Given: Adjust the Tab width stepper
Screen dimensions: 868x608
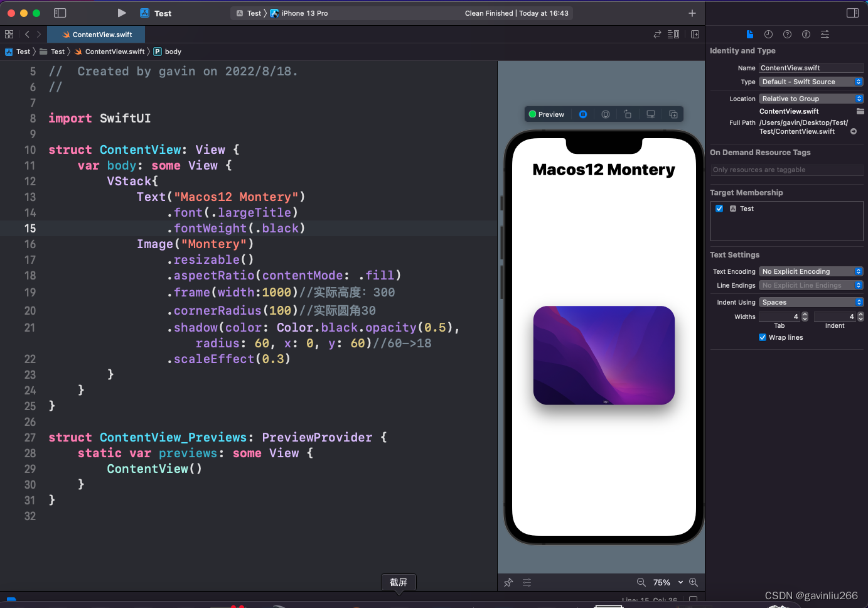Looking at the screenshot, I should 805,317.
